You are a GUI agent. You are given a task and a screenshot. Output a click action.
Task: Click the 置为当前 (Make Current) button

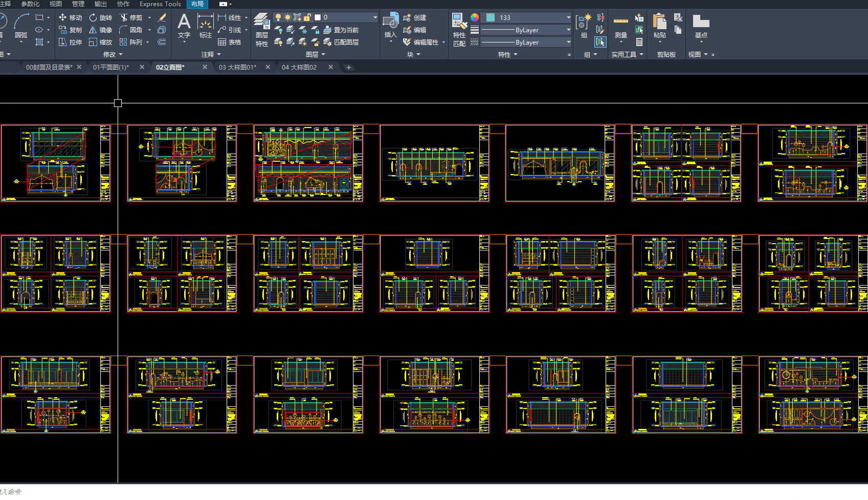point(341,30)
